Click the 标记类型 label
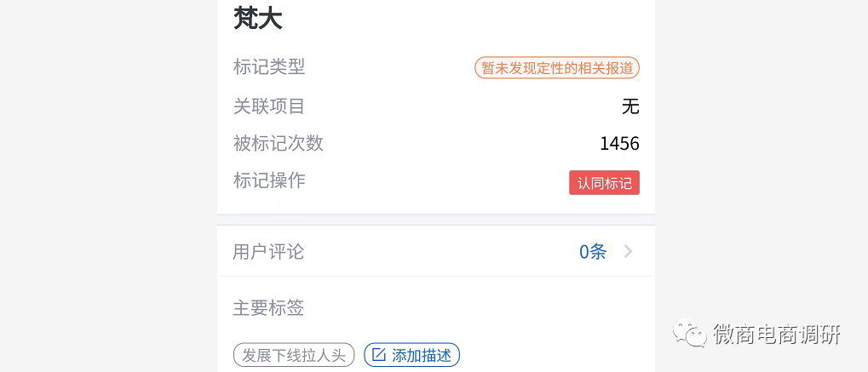868x372 pixels. [269, 66]
